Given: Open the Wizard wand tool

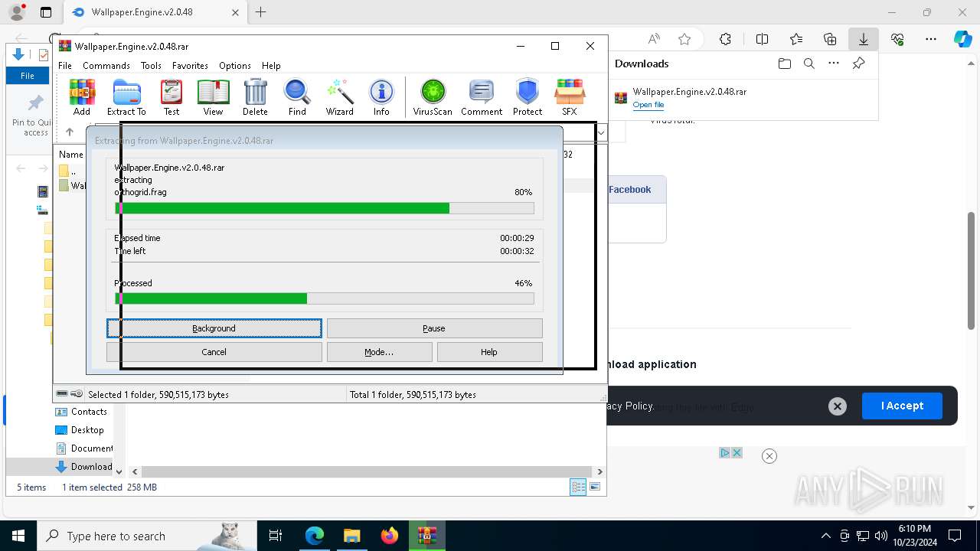Looking at the screenshot, I should (339, 97).
